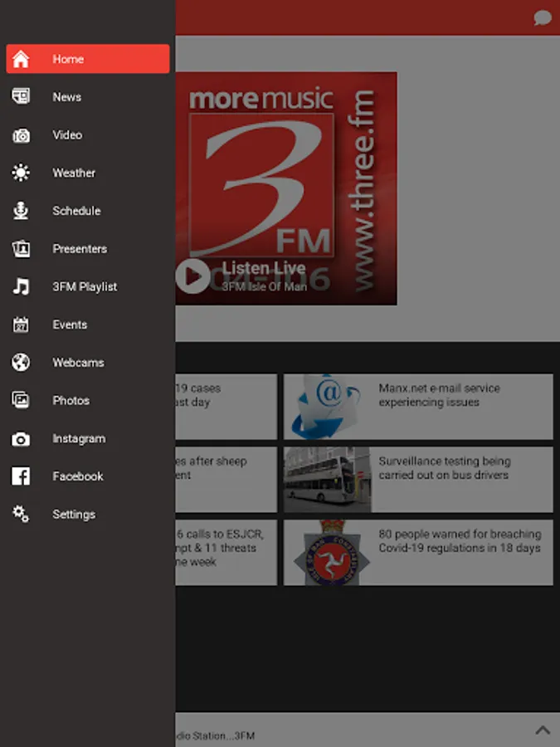Open Settings menu entry
The width and height of the screenshot is (560, 747).
(x=88, y=514)
